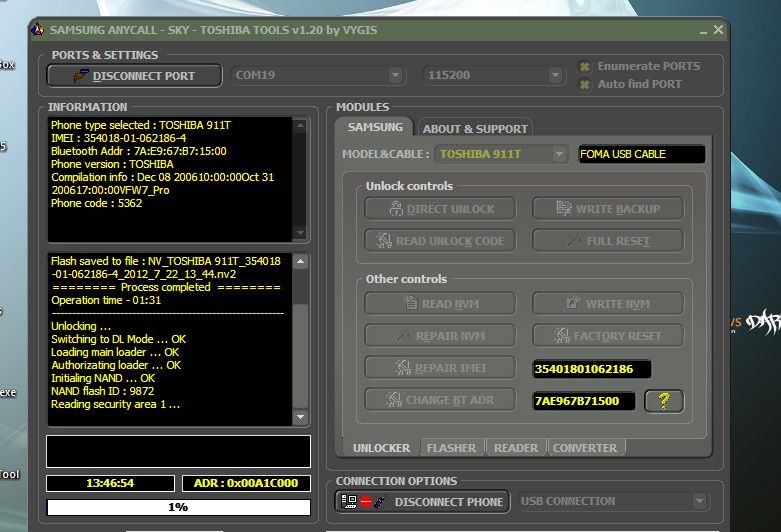Click the DISCONNECT PHONE button
The height and width of the screenshot is (532, 781).
tap(422, 502)
